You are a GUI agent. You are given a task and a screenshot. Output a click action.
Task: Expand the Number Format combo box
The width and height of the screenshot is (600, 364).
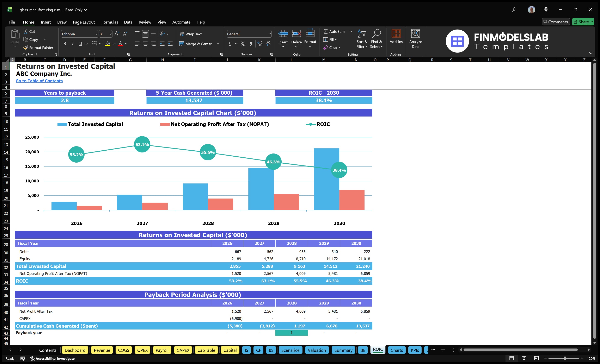(x=269, y=34)
